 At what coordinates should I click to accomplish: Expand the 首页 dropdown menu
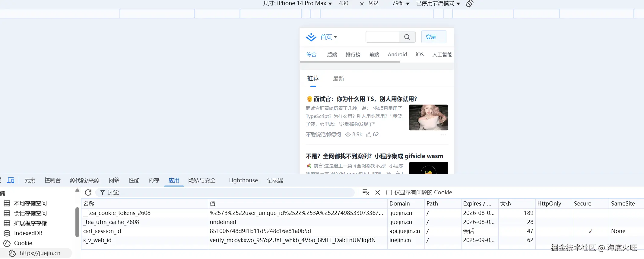click(x=328, y=37)
